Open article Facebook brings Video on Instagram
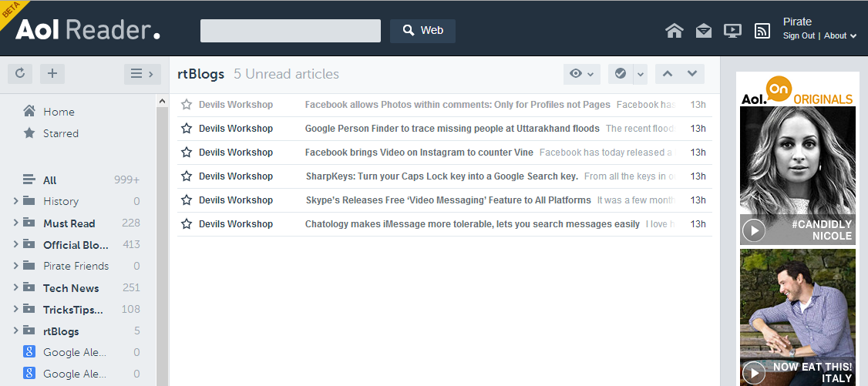Viewport: 868px width, 386px height. [419, 152]
